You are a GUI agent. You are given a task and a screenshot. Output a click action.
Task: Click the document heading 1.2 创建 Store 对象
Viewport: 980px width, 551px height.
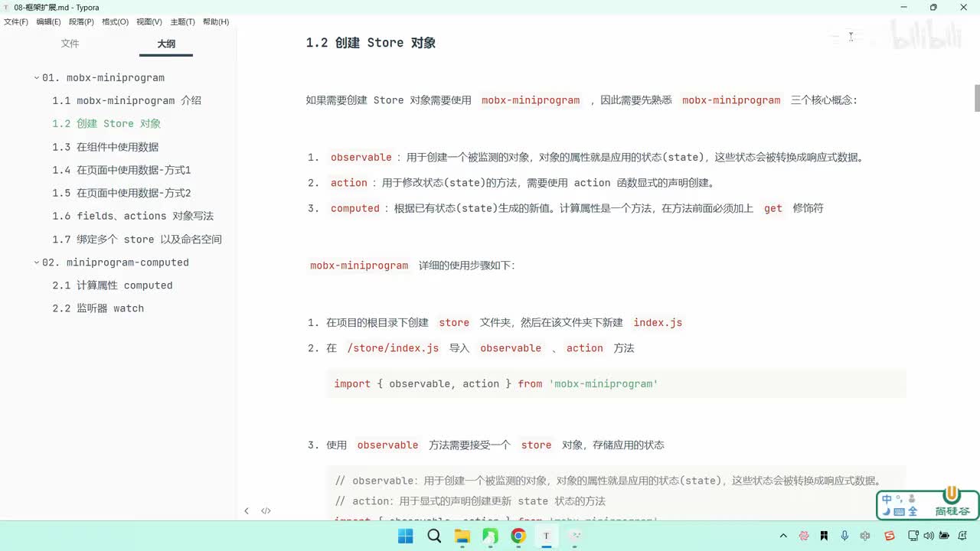click(371, 43)
